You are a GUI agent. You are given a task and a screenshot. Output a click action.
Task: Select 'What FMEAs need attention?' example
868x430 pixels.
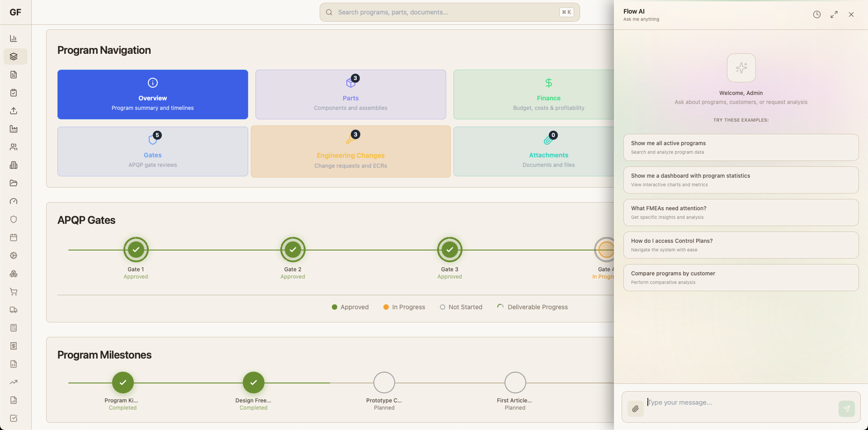click(741, 213)
